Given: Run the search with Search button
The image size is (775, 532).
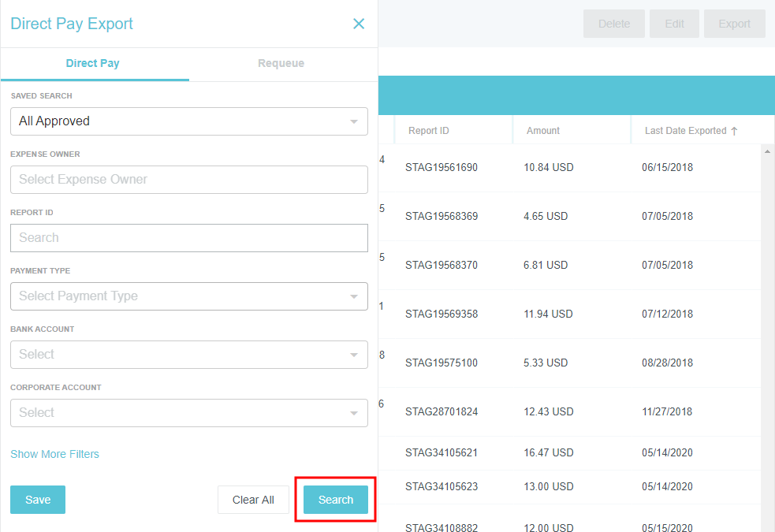Looking at the screenshot, I should [336, 500].
